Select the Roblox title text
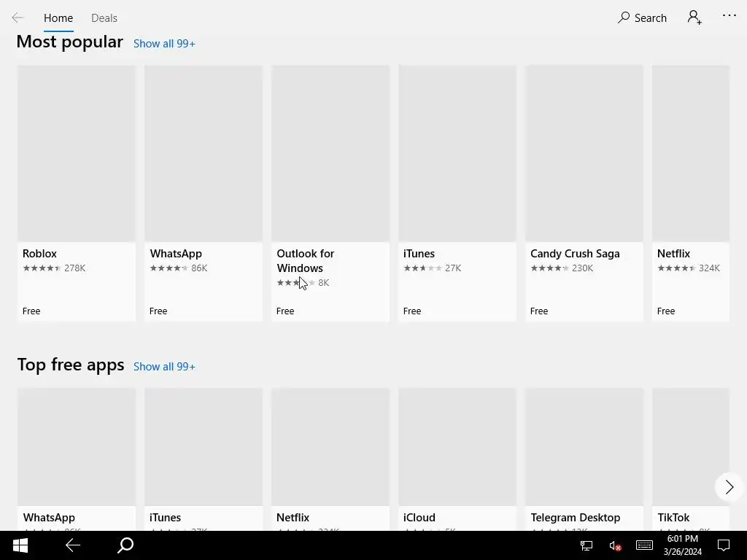 coord(39,254)
